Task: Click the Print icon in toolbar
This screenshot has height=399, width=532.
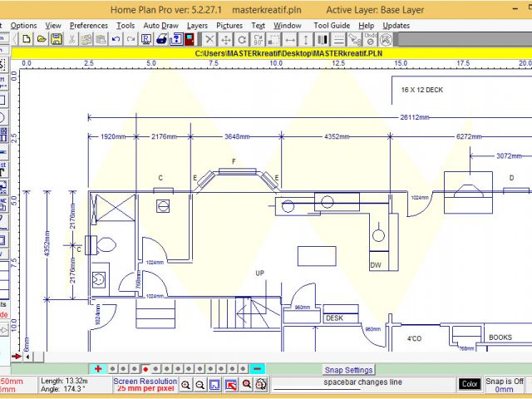Action: coord(161,39)
